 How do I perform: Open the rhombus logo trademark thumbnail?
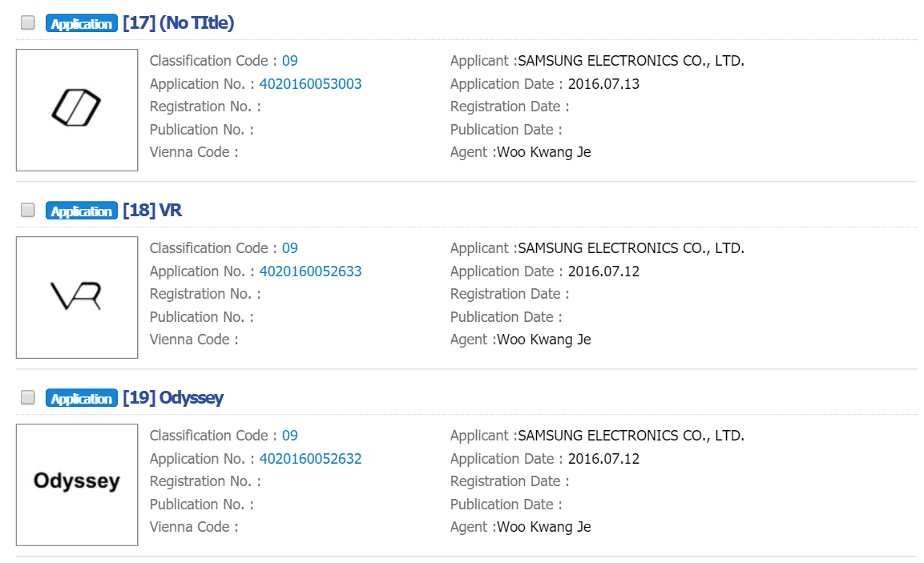coord(77,110)
